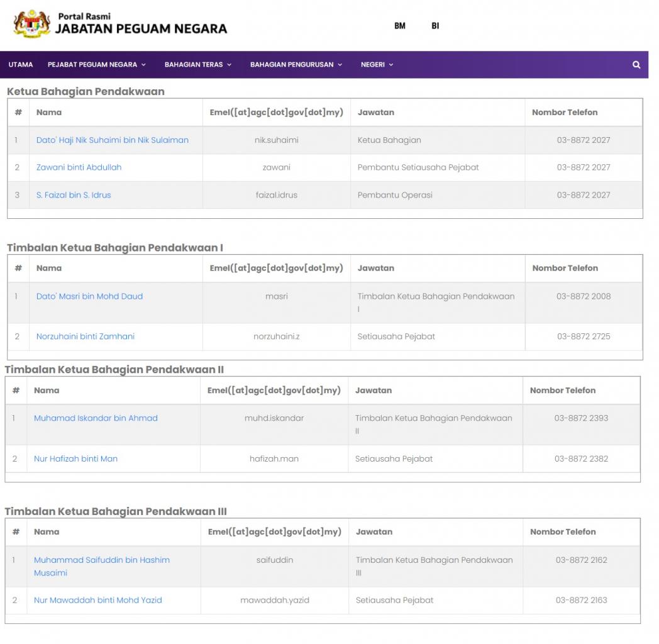Expand the Bahagian Pengurusan dropdown
The image size is (659, 644).
click(296, 65)
